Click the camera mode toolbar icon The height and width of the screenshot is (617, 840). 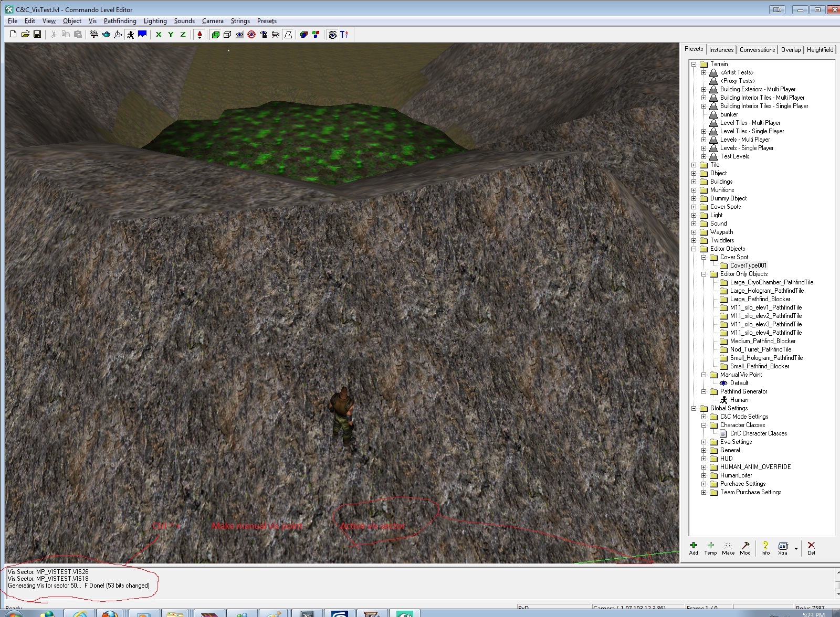pyautogui.click(x=93, y=35)
